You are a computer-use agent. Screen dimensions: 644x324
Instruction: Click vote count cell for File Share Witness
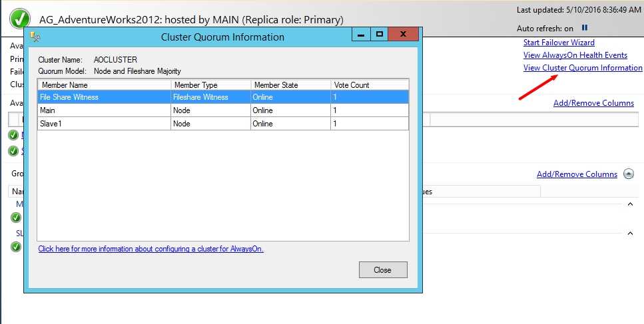pos(370,97)
